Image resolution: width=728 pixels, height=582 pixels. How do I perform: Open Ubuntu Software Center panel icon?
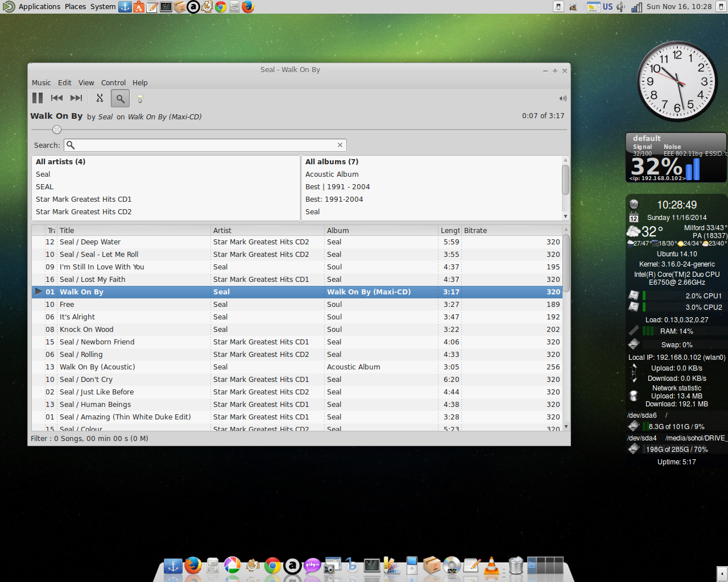tap(139, 7)
